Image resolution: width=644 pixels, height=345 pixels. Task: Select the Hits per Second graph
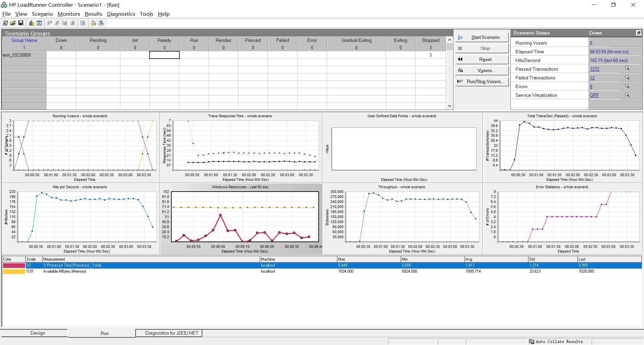coord(80,219)
